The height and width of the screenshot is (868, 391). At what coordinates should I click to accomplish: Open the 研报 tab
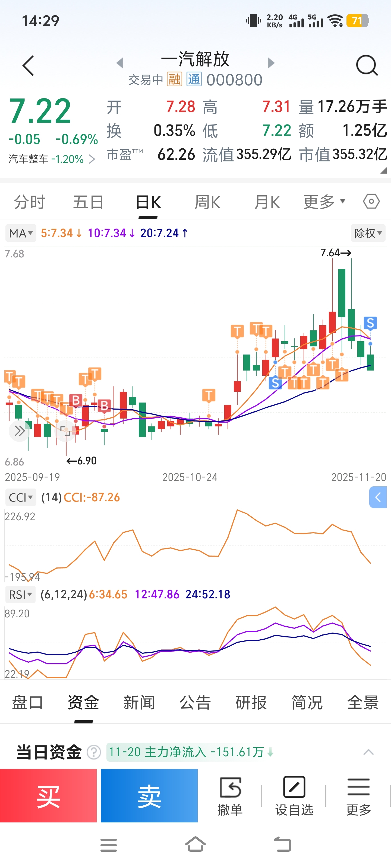pos(251,703)
